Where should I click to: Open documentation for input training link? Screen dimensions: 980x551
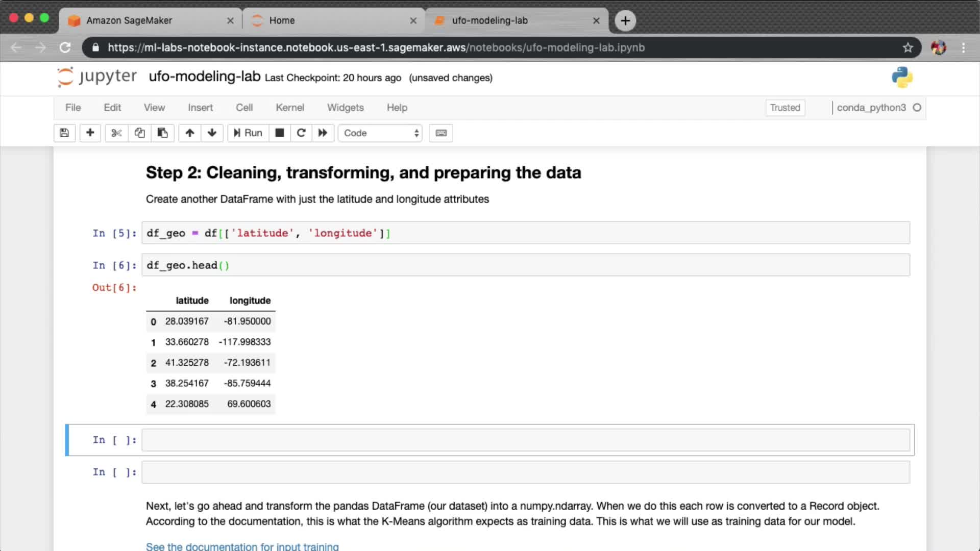242,546
